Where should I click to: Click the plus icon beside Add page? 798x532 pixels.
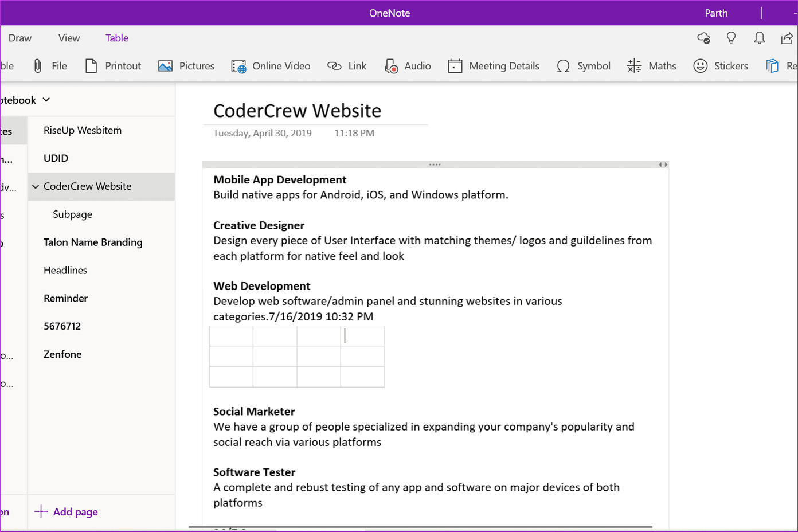[41, 512]
